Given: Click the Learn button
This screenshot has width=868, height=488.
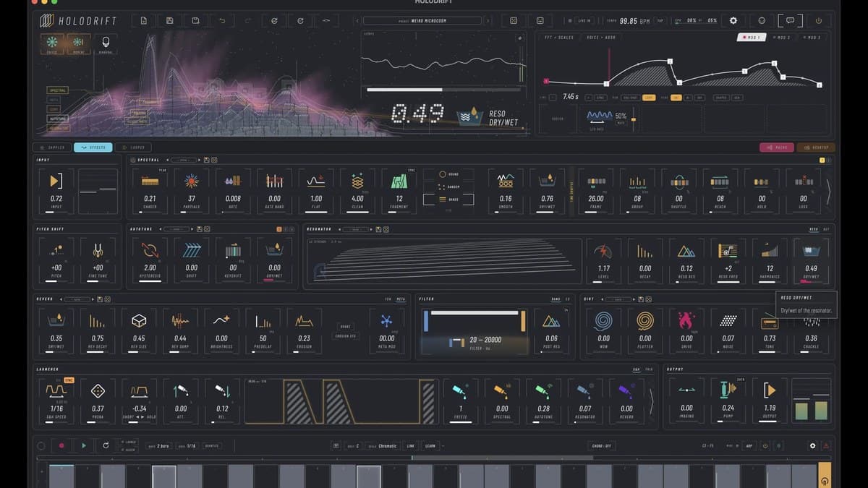Looking at the screenshot, I should 430,446.
